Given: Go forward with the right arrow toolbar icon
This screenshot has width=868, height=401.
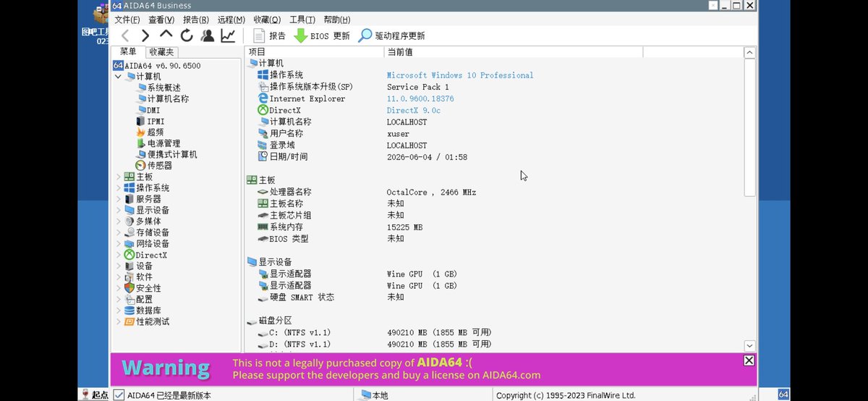Looking at the screenshot, I should pos(145,35).
